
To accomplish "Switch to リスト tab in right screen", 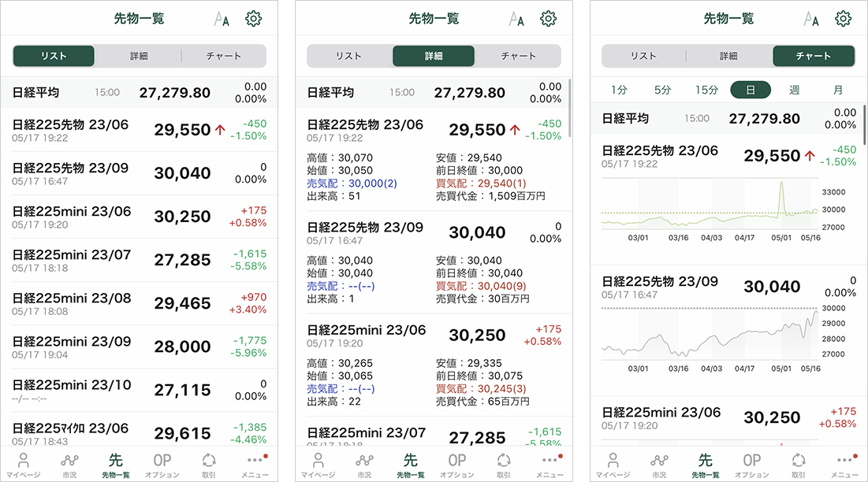I will click(x=643, y=56).
